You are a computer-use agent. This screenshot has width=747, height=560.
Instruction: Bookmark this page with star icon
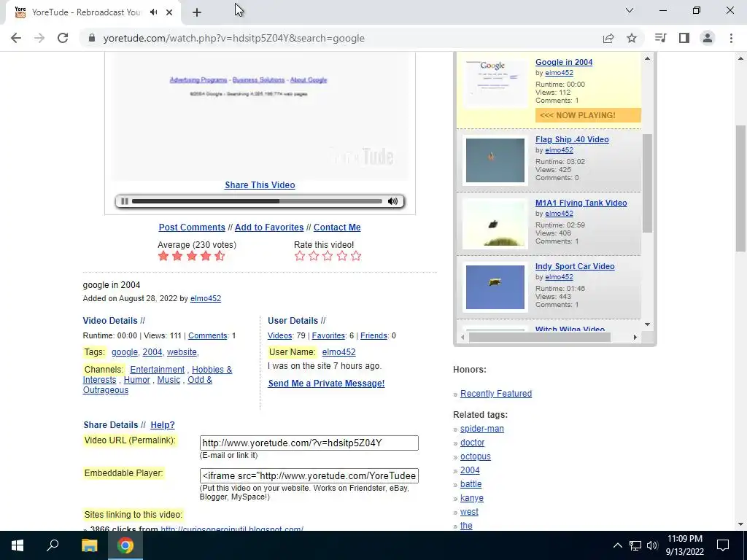point(632,38)
